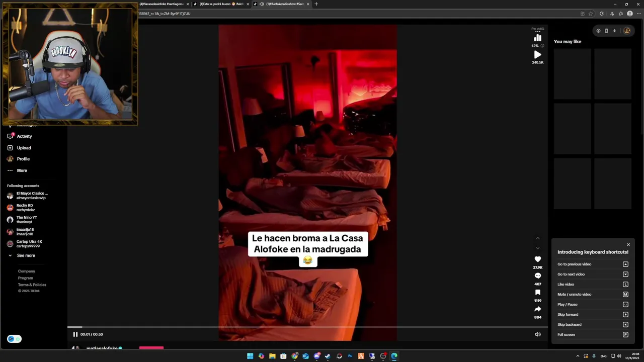Click the first You may like thumbnail

pyautogui.click(x=572, y=73)
